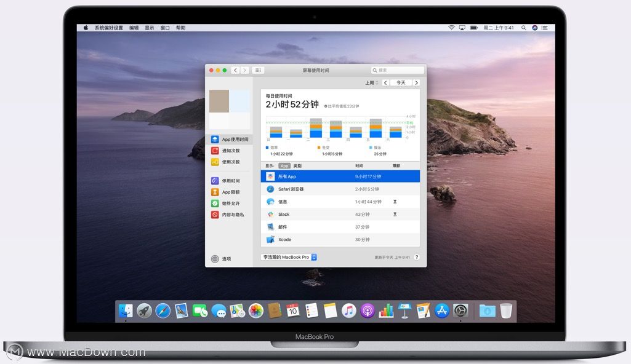The image size is (631, 364).
Task: Click the battery status icon
Action: click(473, 28)
